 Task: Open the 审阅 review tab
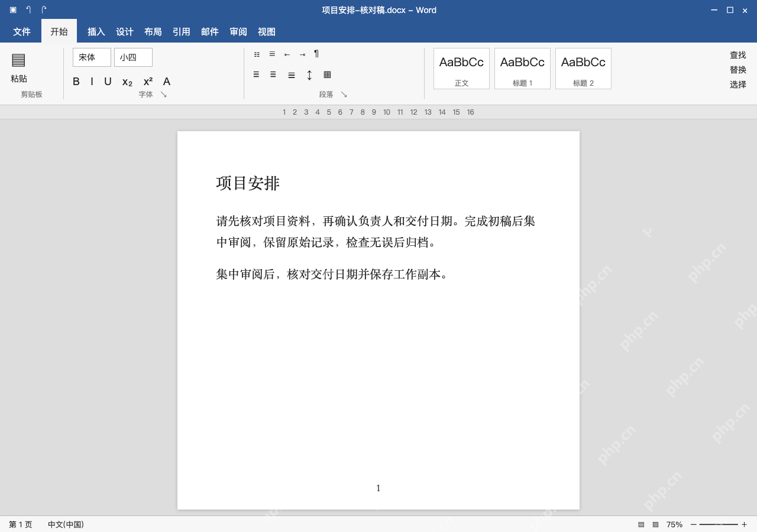(x=238, y=32)
